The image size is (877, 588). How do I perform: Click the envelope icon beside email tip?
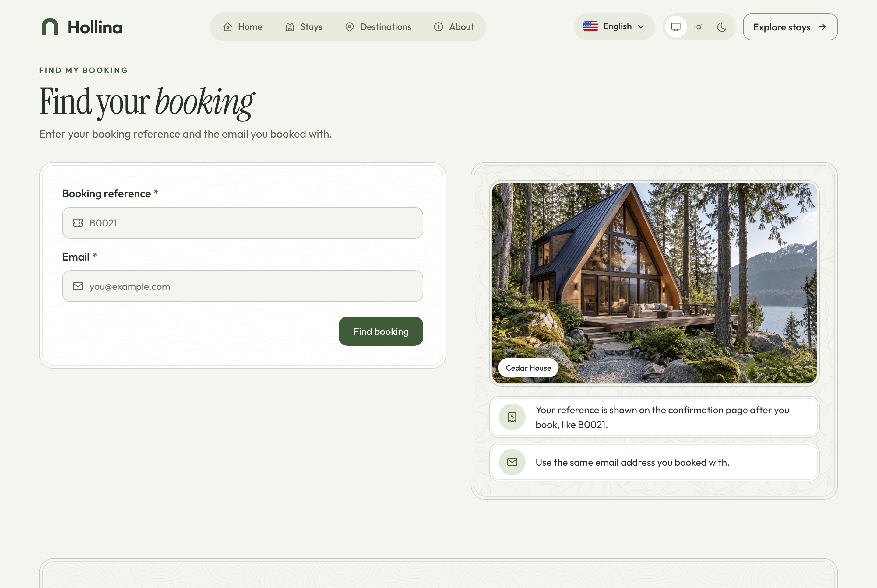(512, 462)
